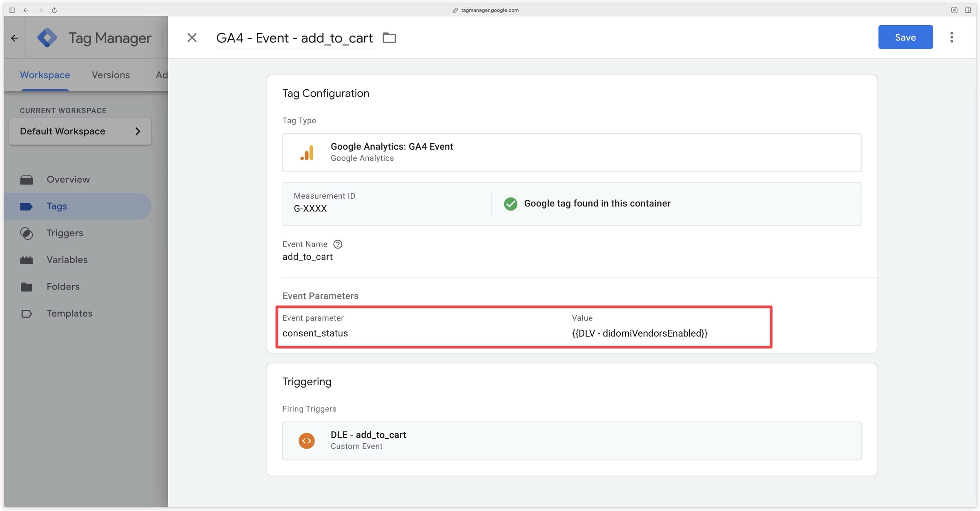Click the add_to_cart event name value
The image size is (980, 511).
click(x=307, y=257)
